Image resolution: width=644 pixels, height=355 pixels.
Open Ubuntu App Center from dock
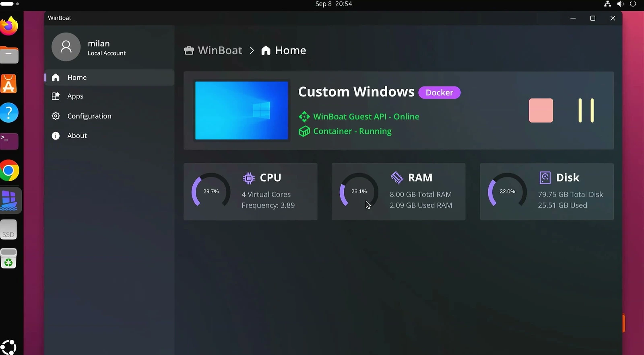coord(9,84)
